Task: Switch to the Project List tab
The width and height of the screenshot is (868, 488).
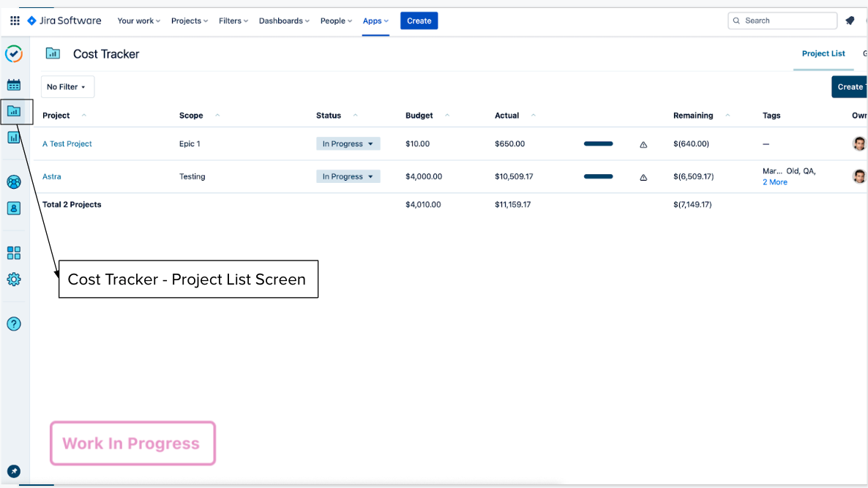Action: (x=823, y=53)
